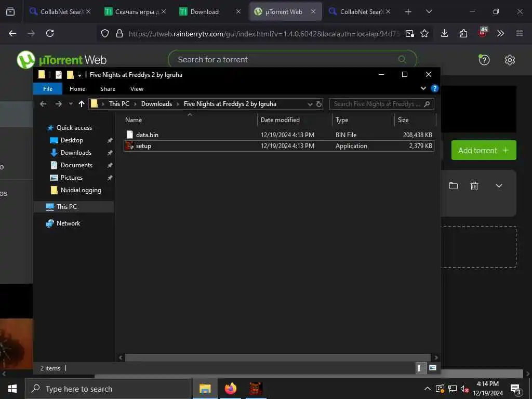532x399 pixels.
Task: Delete torrent with trash icon
Action: coord(474,185)
